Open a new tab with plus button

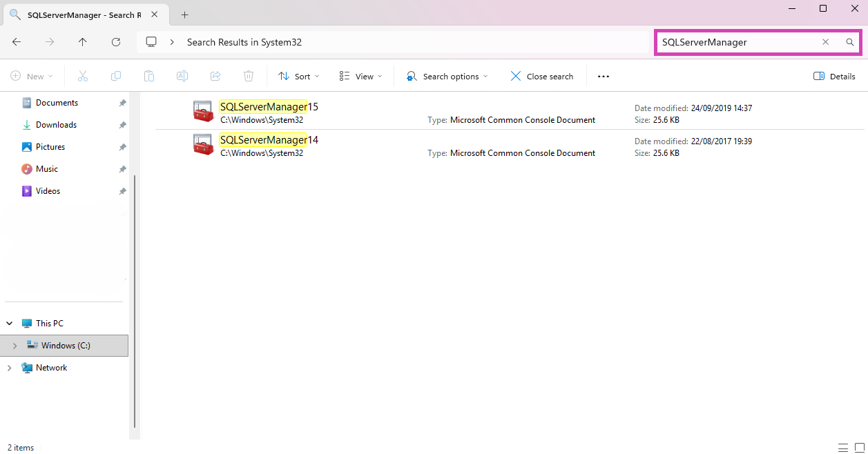pos(184,14)
